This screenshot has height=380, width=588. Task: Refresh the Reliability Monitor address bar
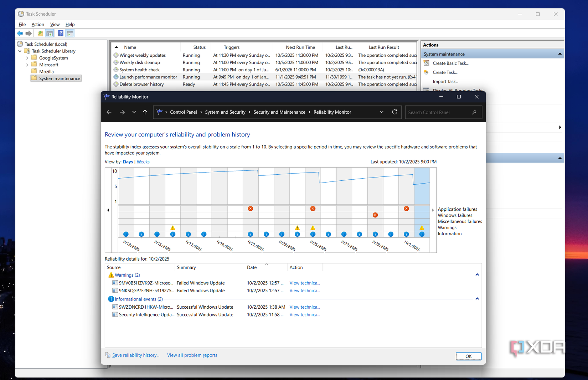point(394,112)
